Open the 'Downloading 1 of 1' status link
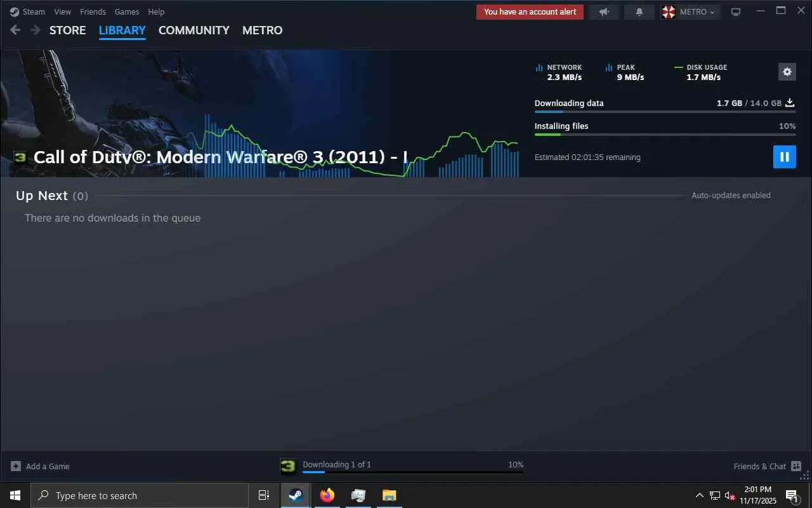Image resolution: width=812 pixels, height=508 pixels. 337,465
